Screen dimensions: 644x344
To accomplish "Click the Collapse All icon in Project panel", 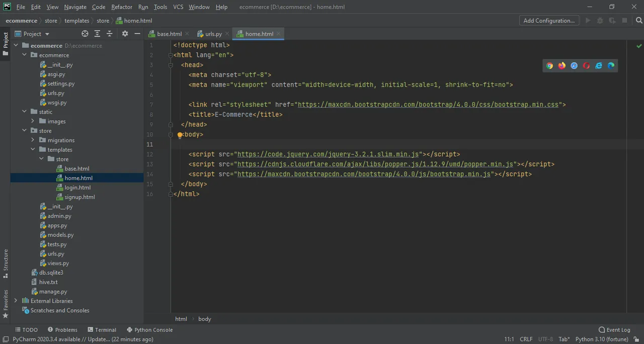I will (x=109, y=34).
